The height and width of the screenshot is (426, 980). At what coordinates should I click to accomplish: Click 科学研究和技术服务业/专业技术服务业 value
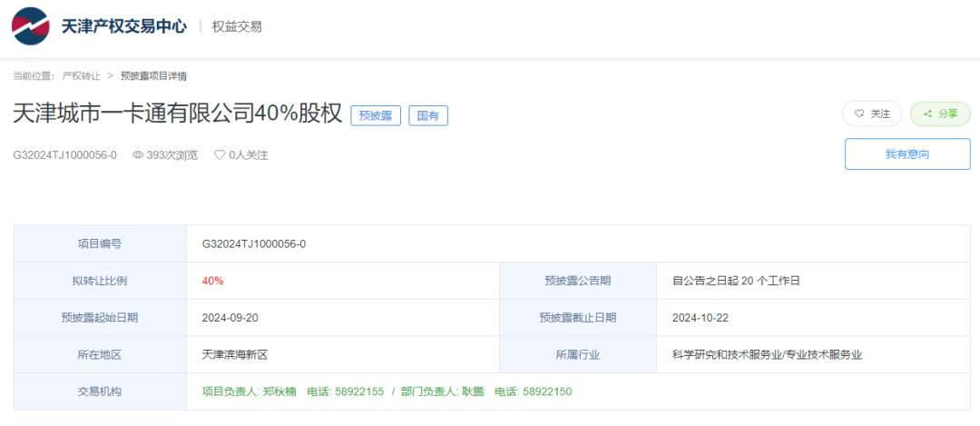pyautogui.click(x=768, y=354)
